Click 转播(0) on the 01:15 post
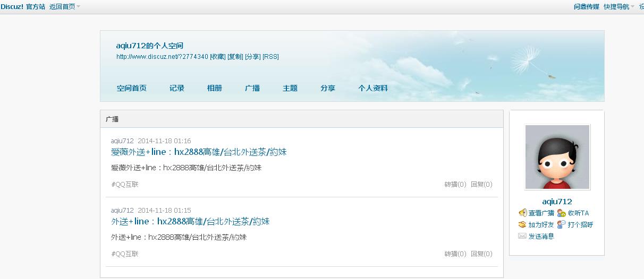The height and width of the screenshot is (279, 644). coord(455,254)
